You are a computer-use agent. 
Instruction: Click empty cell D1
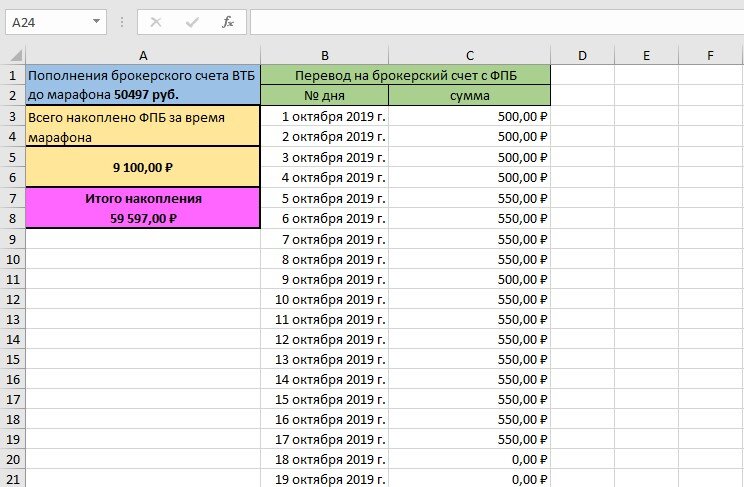pyautogui.click(x=582, y=75)
